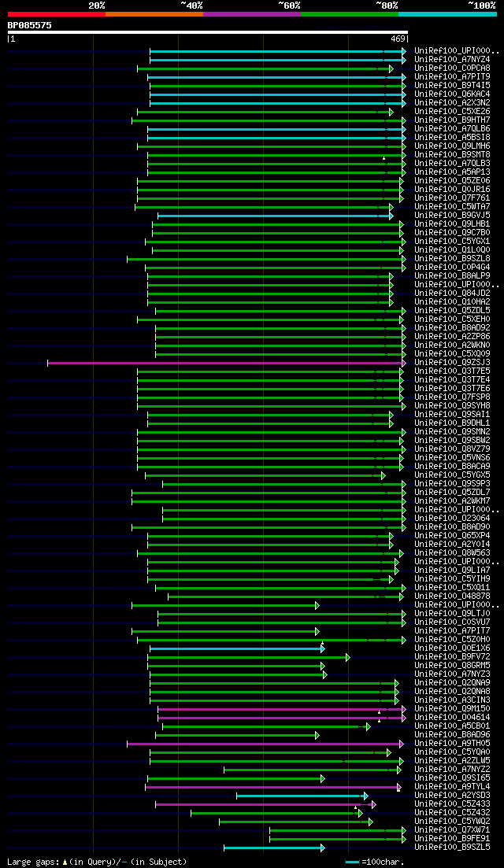Select the label UniRef100_O23064
The height and width of the screenshot is (868, 504).
(x=453, y=519)
